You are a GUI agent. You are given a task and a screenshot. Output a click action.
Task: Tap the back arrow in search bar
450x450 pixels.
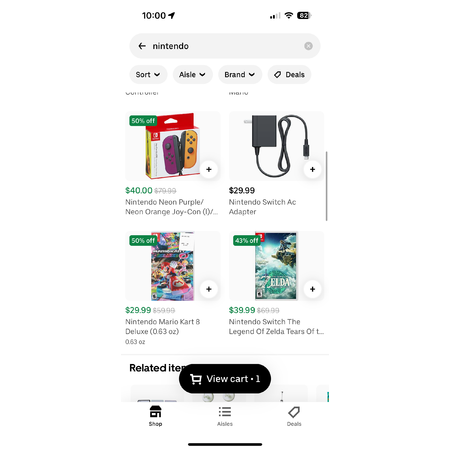click(x=142, y=46)
